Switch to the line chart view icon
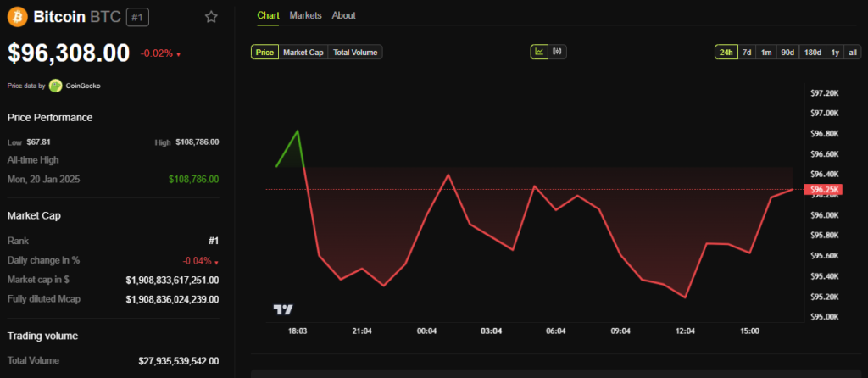Screen dimensions: 868x378 (x=539, y=52)
